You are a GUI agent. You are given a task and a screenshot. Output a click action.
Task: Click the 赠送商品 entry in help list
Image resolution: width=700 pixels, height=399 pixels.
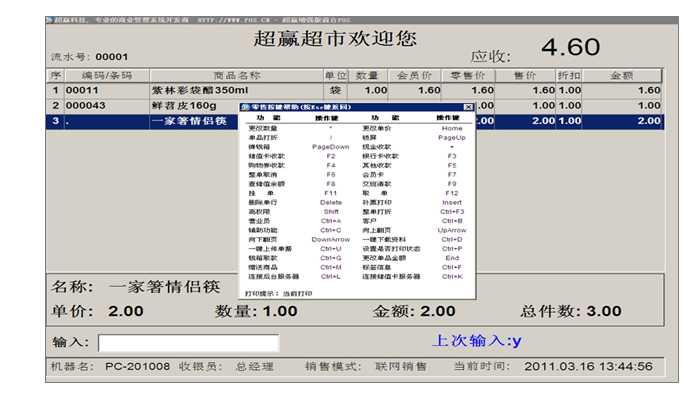coord(263,267)
